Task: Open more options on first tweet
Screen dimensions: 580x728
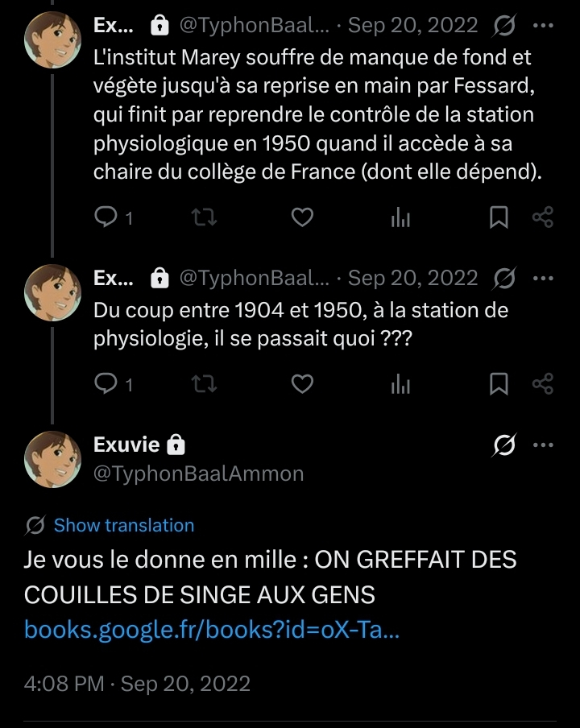Action: pos(544,26)
